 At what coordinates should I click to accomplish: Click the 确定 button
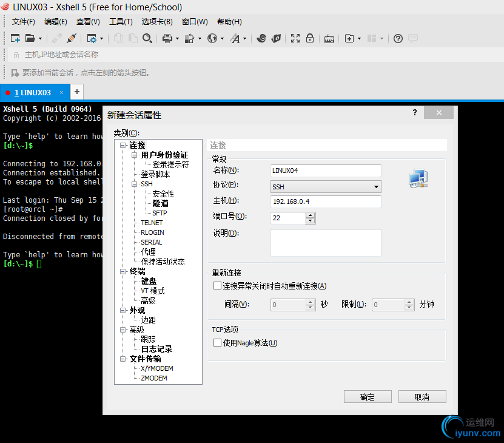tap(368, 397)
